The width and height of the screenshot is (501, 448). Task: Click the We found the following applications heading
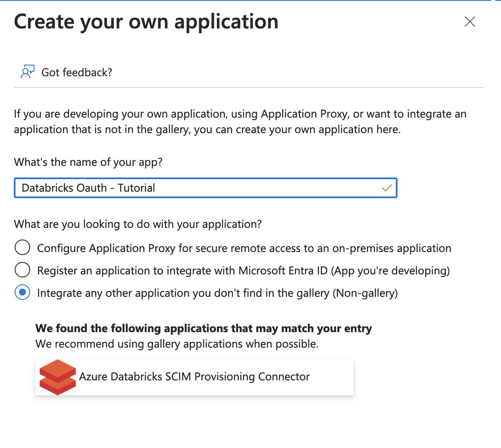click(204, 328)
